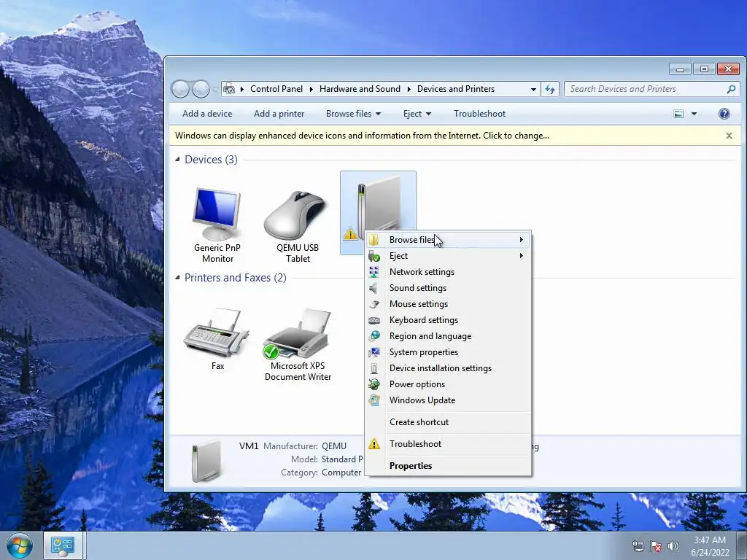Click the Eject menu entry icon
The height and width of the screenshot is (560, 747).
tap(374, 256)
